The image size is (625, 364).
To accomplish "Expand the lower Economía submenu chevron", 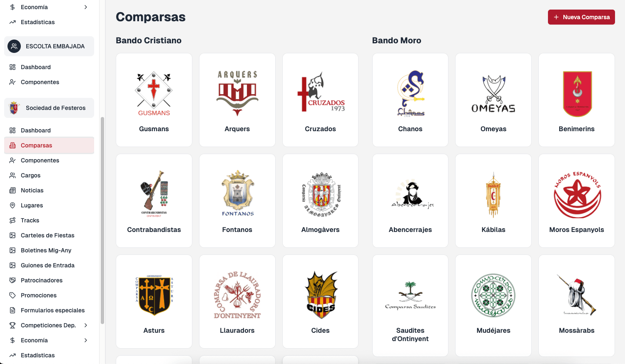I will point(86,340).
